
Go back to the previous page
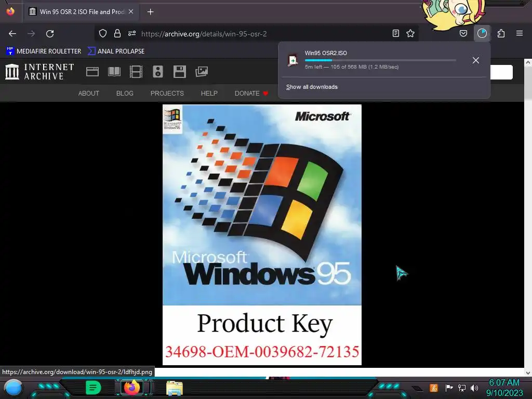point(12,34)
